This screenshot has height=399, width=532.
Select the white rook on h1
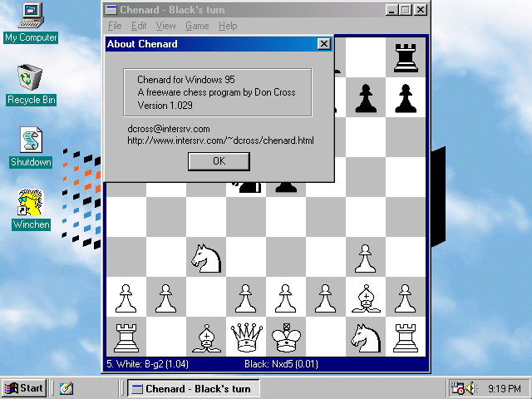point(406,338)
